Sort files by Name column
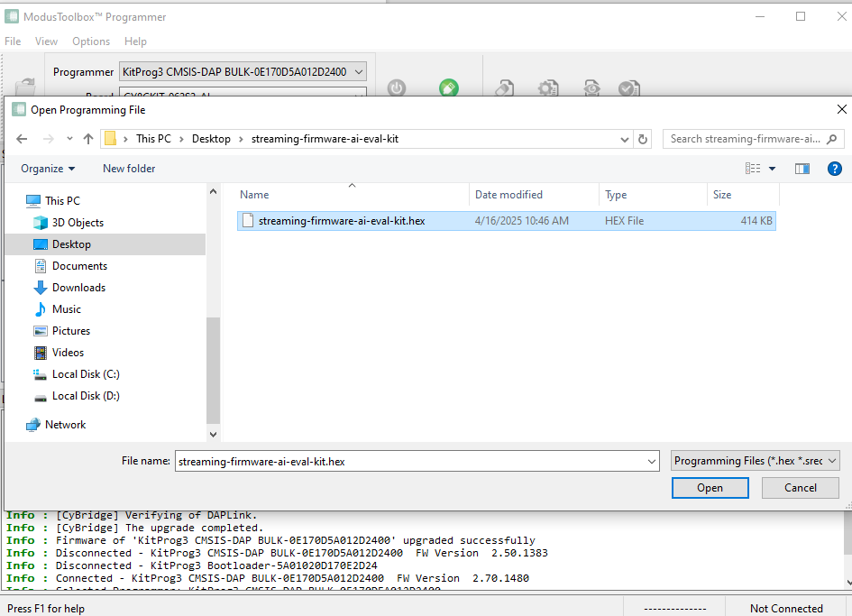852x616 pixels. coord(353,195)
